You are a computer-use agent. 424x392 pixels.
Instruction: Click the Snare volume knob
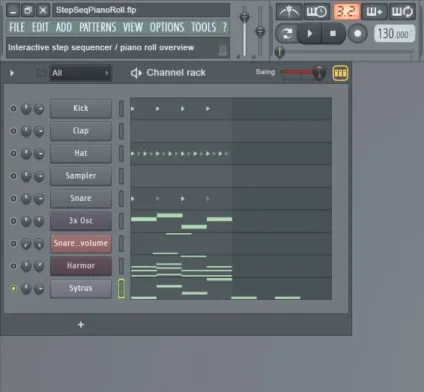coord(39,199)
